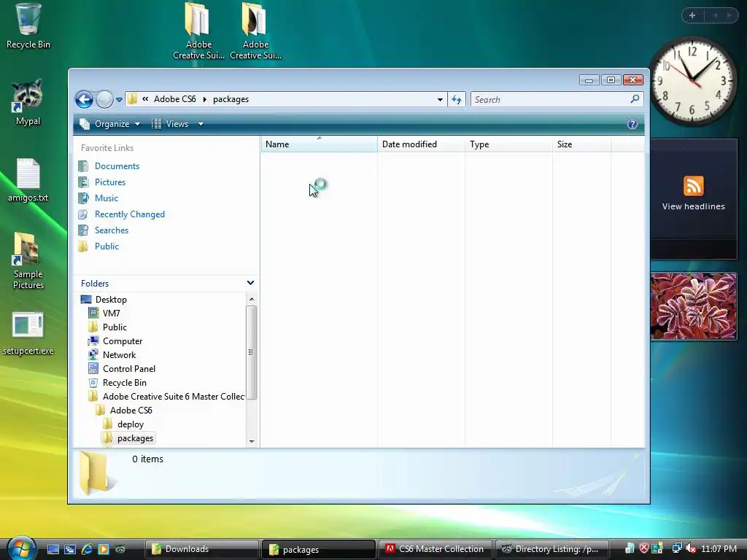747x560 pixels.
Task: Switch to Downloads taskbar window
Action: point(201,549)
